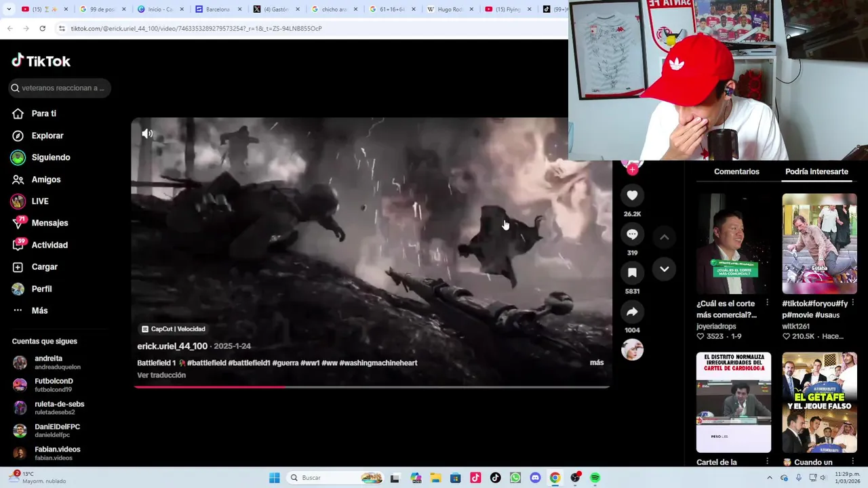The width and height of the screenshot is (868, 488).
Task: Click the TikTok search field
Action: [x=60, y=88]
